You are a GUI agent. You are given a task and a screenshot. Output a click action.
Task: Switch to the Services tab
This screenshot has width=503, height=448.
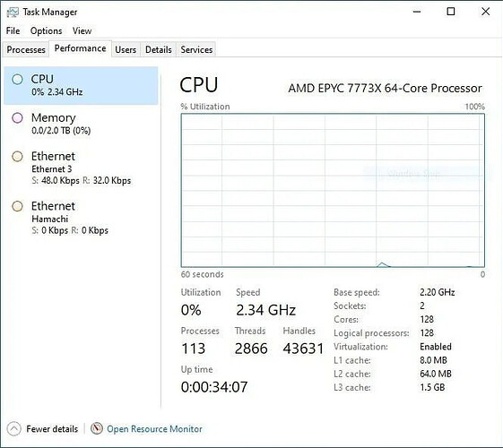point(196,49)
